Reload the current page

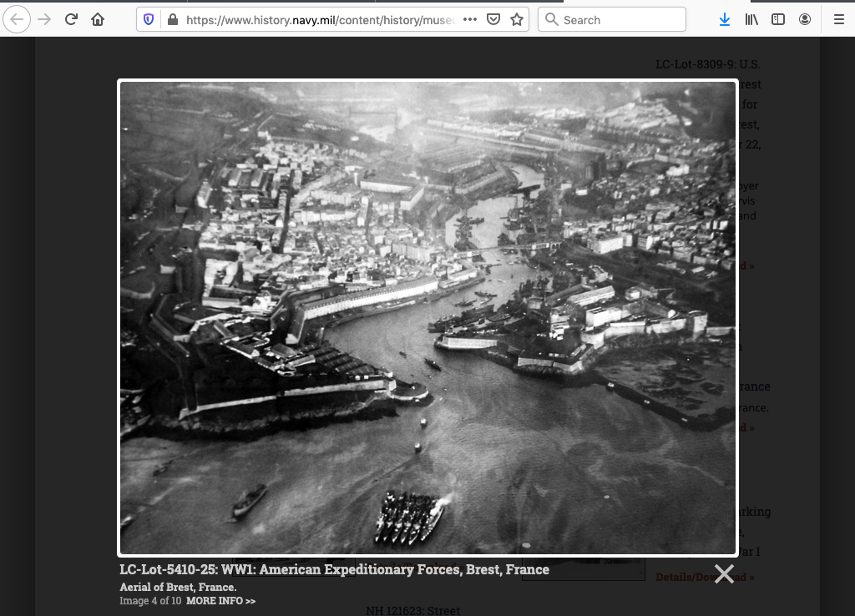click(x=71, y=19)
